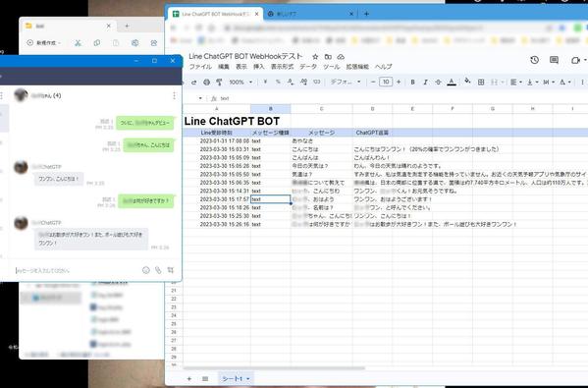Toggle italic formatting in Sheets toolbar
The height and width of the screenshot is (388, 588).
tap(425, 82)
